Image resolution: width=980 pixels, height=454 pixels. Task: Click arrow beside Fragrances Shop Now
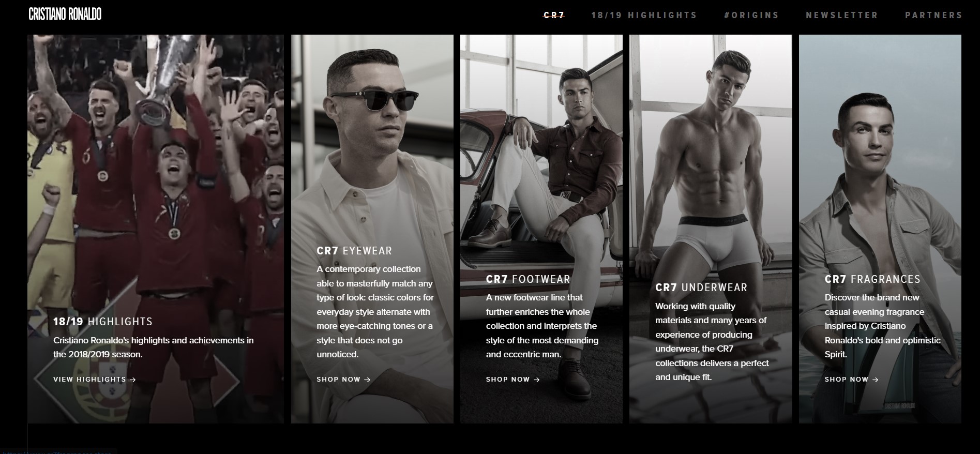(876, 380)
